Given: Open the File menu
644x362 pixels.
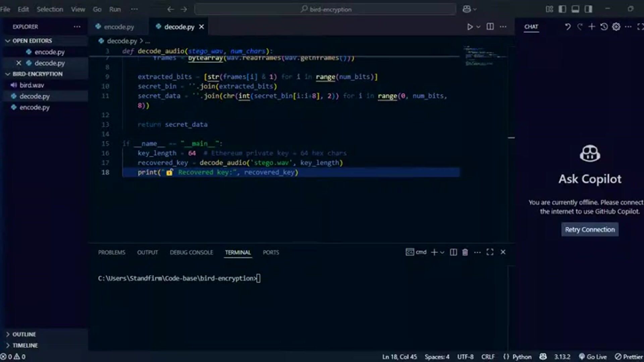Looking at the screenshot, I should (5, 9).
